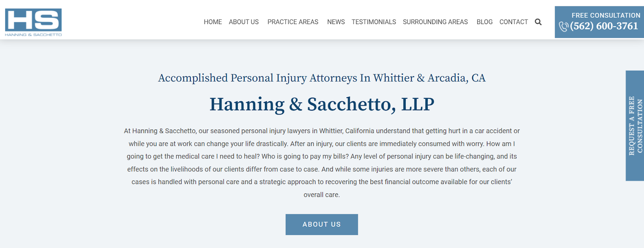This screenshot has height=248, width=644.
Task: Expand the Surrounding Areas menu
Action: [435, 22]
